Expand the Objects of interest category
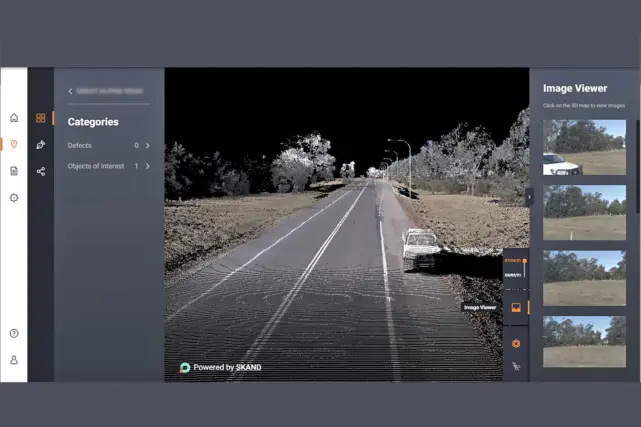 148,166
